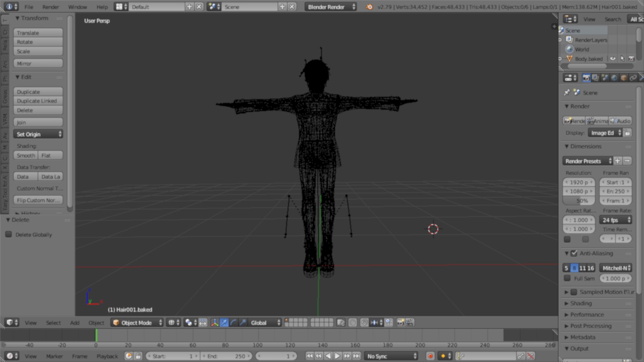Image resolution: width=644 pixels, height=362 pixels.
Task: Click the screen layout browse icon
Action: click(x=121, y=7)
